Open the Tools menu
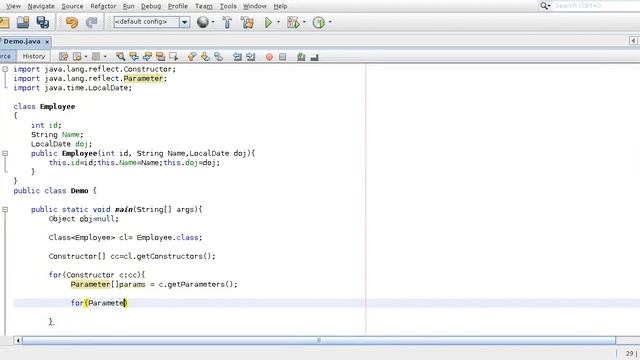Viewport: 640px width, 360px height. coord(228,6)
